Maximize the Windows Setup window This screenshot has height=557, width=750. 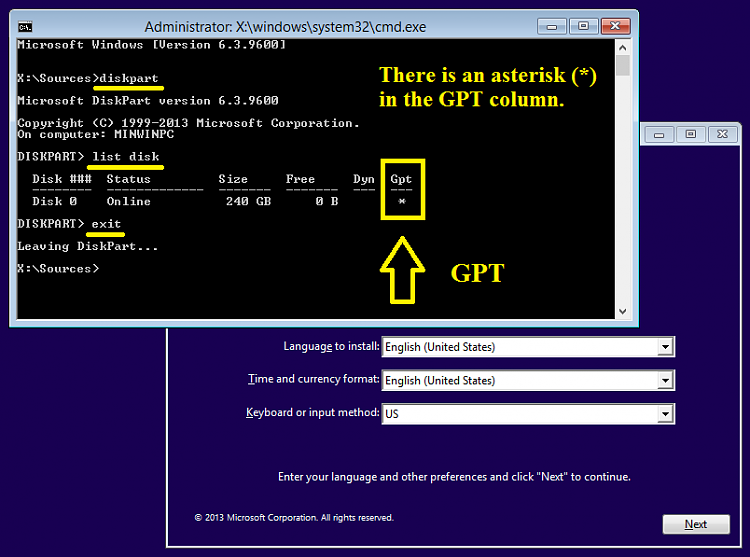click(691, 134)
